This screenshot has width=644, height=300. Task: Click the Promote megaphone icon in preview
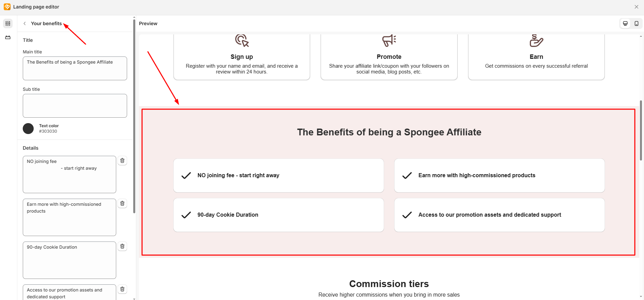pyautogui.click(x=389, y=40)
